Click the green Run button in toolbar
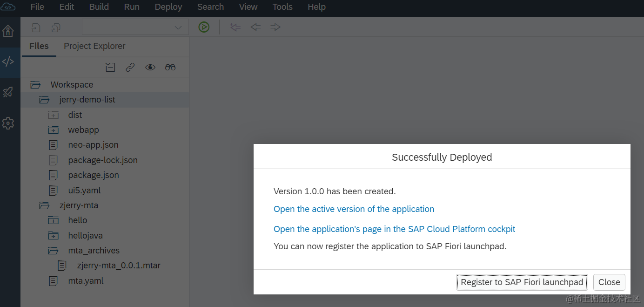 click(x=204, y=27)
